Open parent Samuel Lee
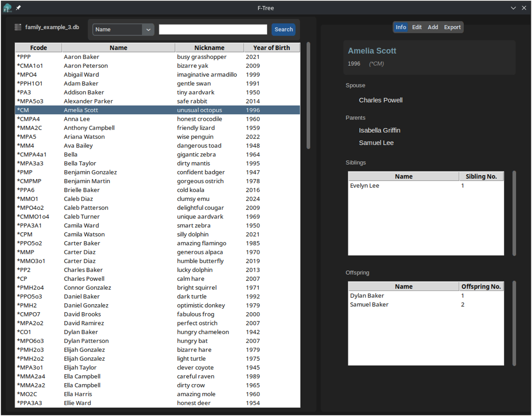Screen dimensions: 532x416 [x=376, y=143]
